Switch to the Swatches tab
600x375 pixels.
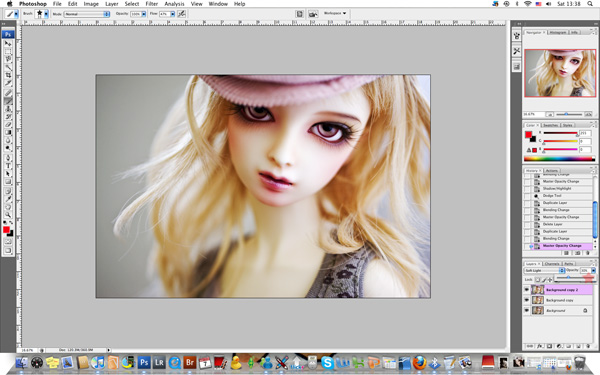click(551, 125)
